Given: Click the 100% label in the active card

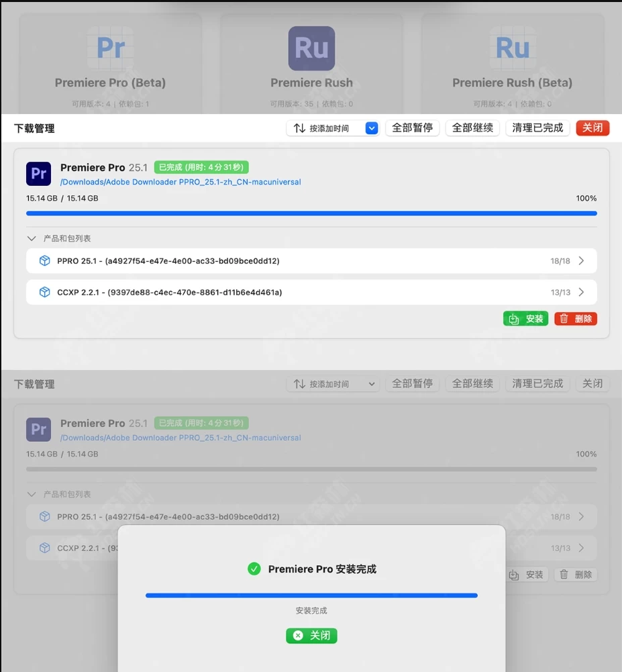Looking at the screenshot, I should (x=586, y=198).
